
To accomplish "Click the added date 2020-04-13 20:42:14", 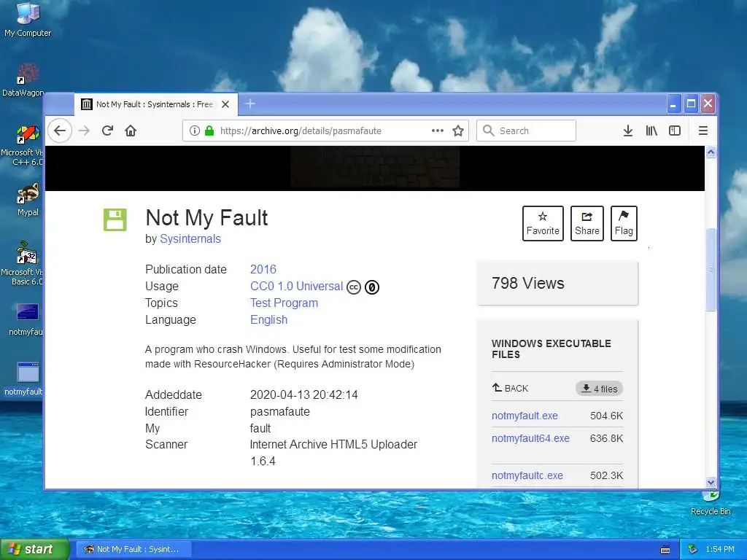I will coord(303,394).
